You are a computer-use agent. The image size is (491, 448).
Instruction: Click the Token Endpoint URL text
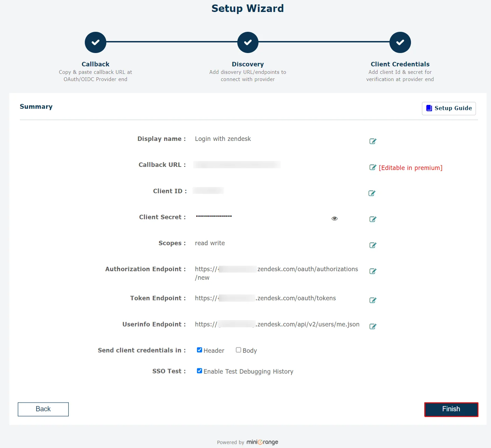(x=265, y=298)
